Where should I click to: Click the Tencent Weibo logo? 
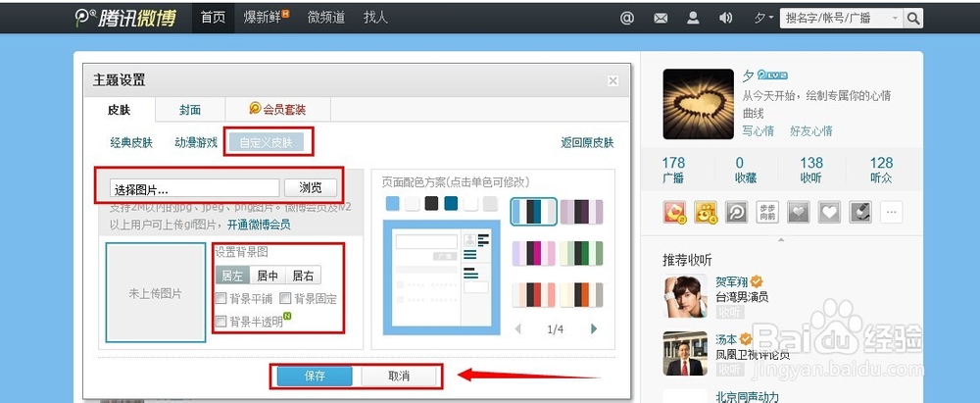coord(125,18)
